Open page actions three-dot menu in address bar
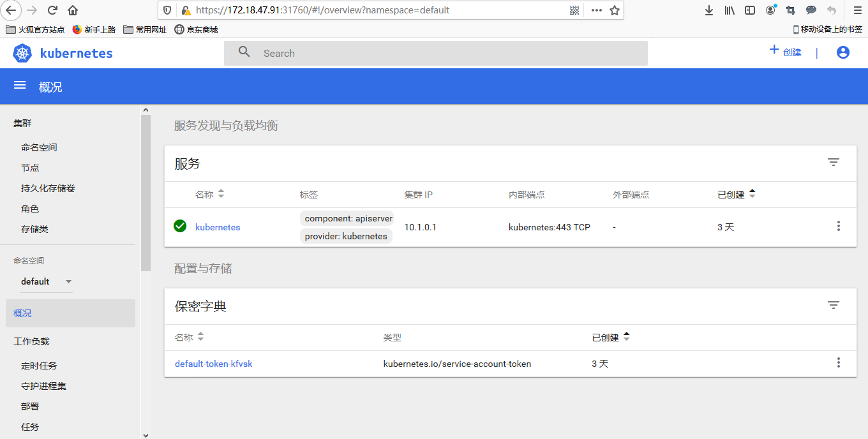The width and height of the screenshot is (868, 439). coord(597,10)
